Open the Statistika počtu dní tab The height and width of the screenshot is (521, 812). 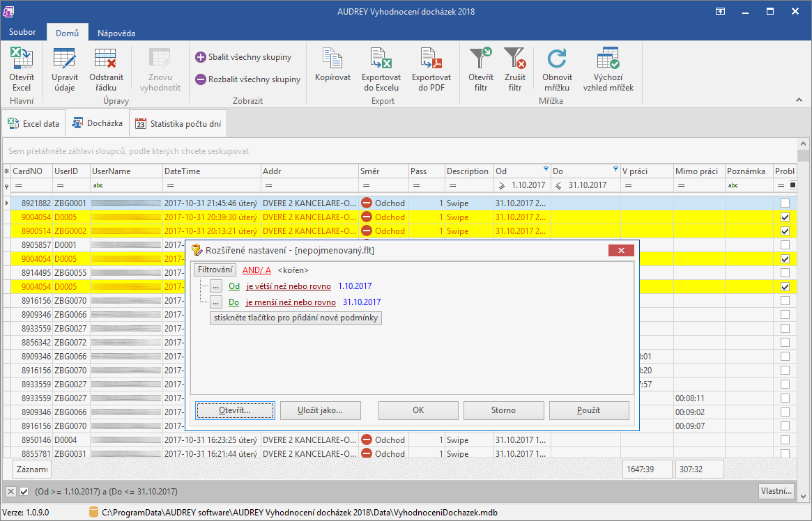(178, 124)
